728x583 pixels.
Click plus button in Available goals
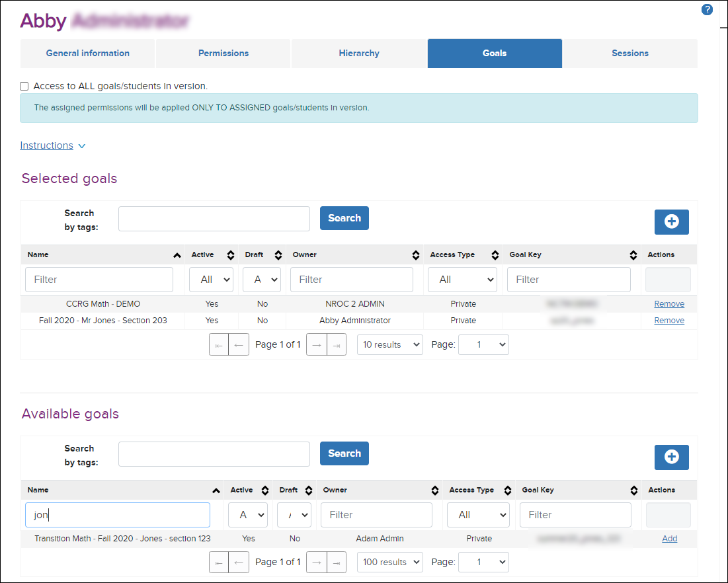coord(671,457)
